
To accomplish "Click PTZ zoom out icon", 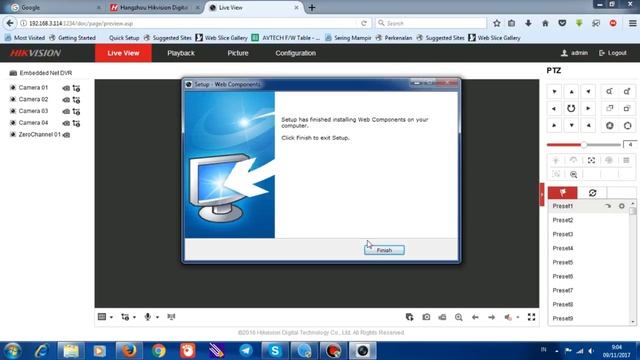I will point(609,91).
